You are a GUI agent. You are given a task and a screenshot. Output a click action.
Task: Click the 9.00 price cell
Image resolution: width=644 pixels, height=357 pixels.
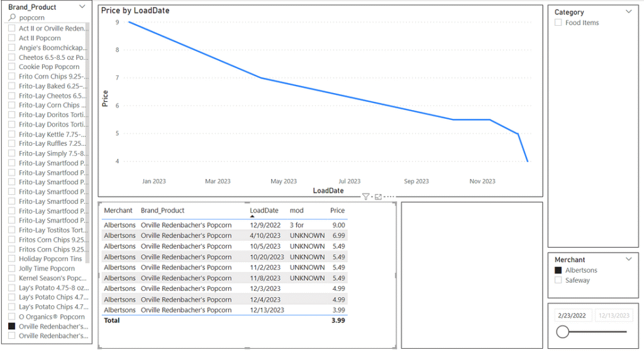339,225
